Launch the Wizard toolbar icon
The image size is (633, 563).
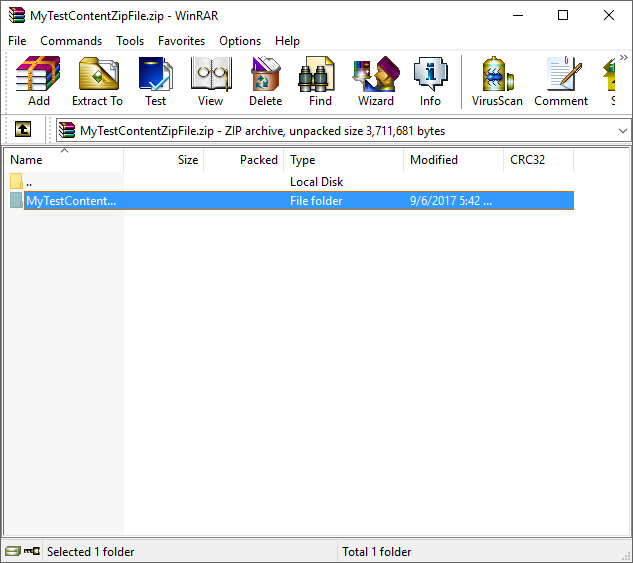[376, 73]
